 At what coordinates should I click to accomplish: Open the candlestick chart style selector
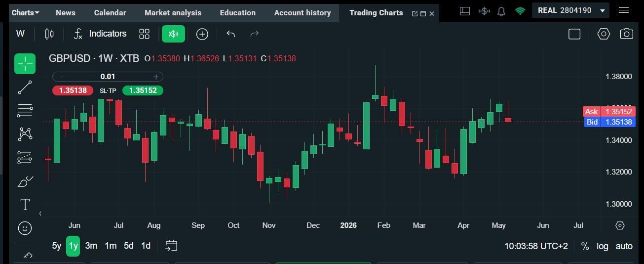(x=49, y=34)
